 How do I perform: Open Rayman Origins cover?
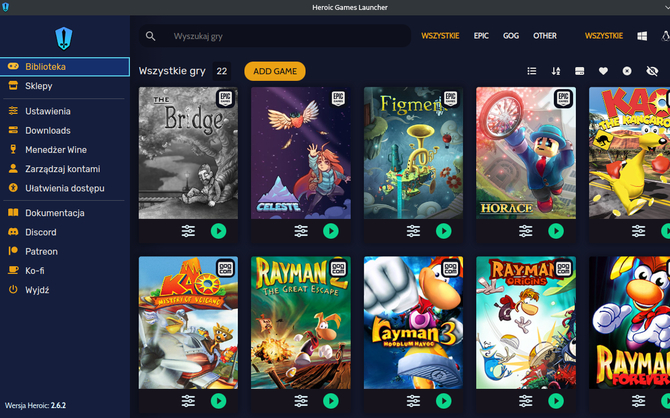526,323
